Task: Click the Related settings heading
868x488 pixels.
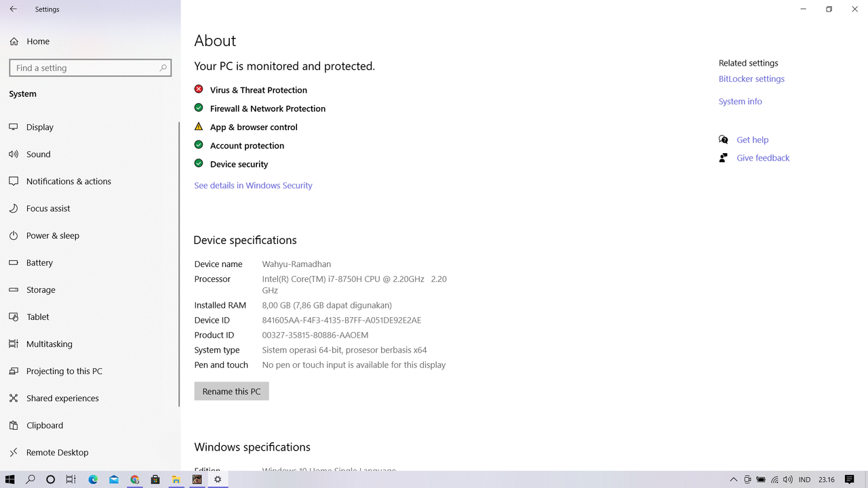Action: point(749,63)
